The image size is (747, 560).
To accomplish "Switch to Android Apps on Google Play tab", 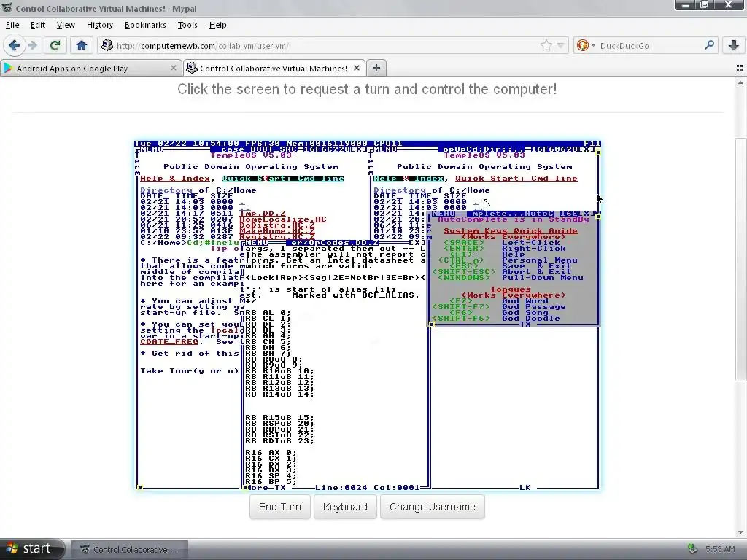I will pos(90,68).
